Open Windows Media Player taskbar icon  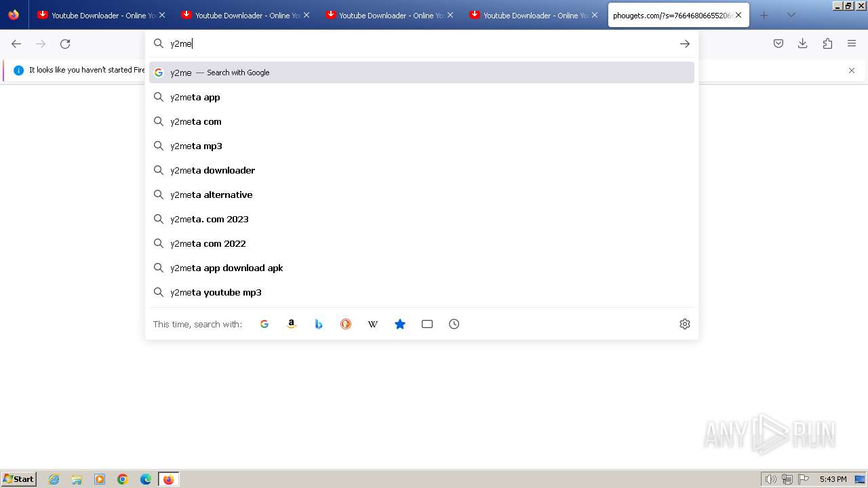tap(100, 479)
